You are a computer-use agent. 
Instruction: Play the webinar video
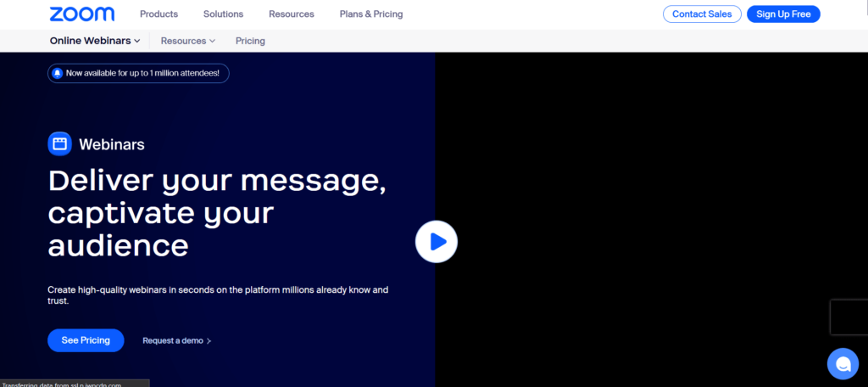tap(437, 241)
